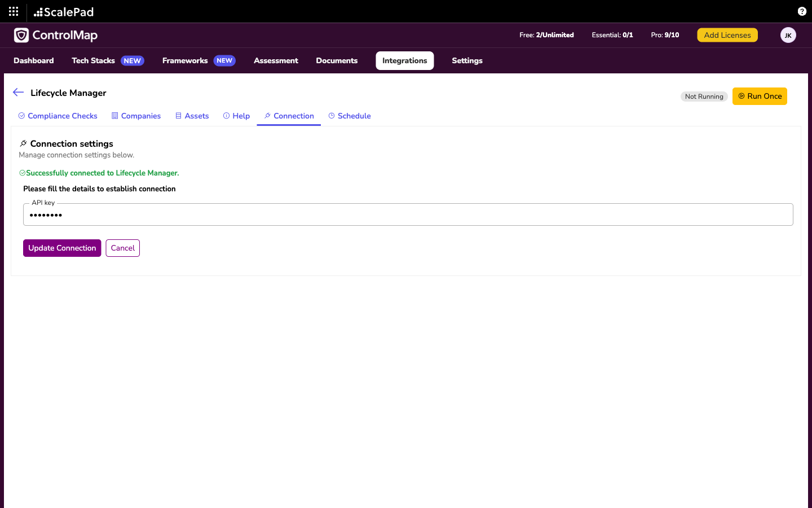Click the 'Free: 2/Unlimited' license count
The width and height of the screenshot is (812, 508).
(x=546, y=35)
